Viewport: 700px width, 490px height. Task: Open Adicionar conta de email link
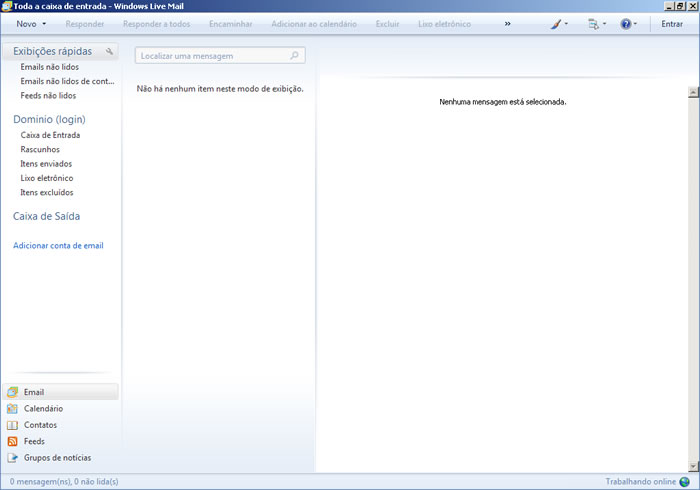tap(58, 245)
